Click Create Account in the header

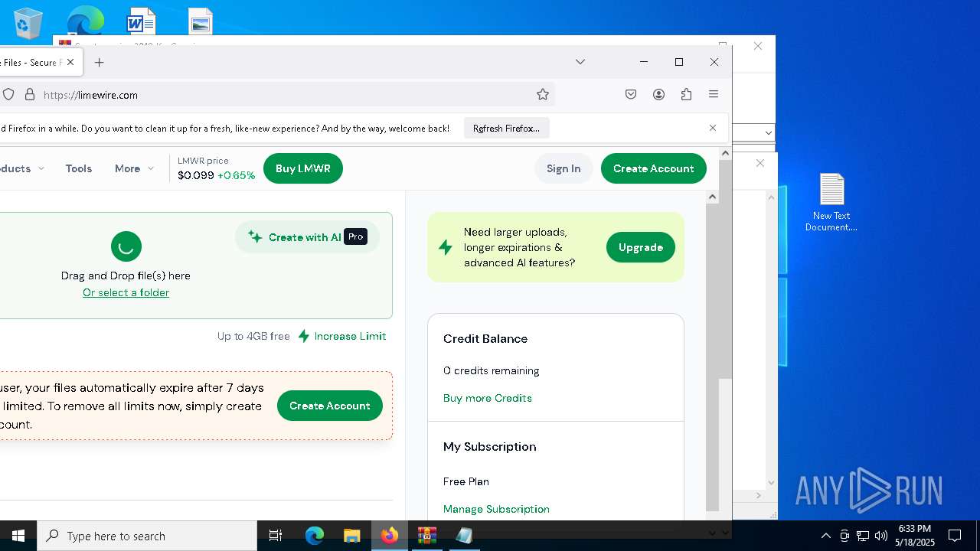[x=654, y=168]
